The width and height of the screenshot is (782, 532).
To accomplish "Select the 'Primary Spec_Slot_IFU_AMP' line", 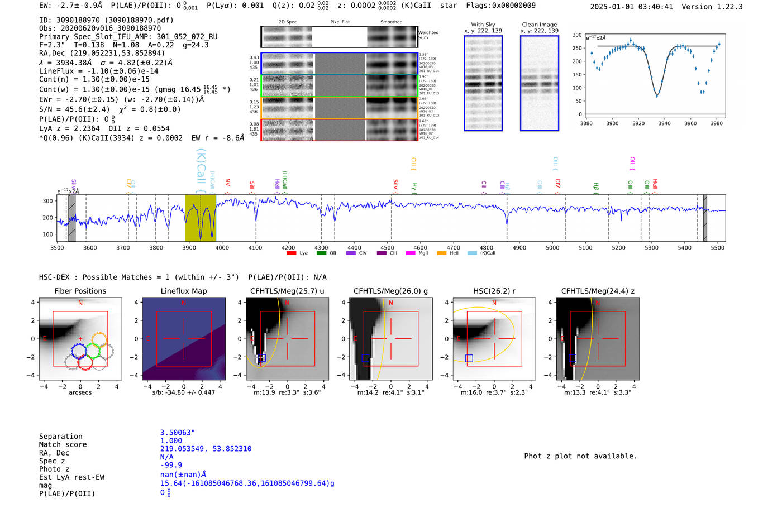I will click(x=128, y=37).
